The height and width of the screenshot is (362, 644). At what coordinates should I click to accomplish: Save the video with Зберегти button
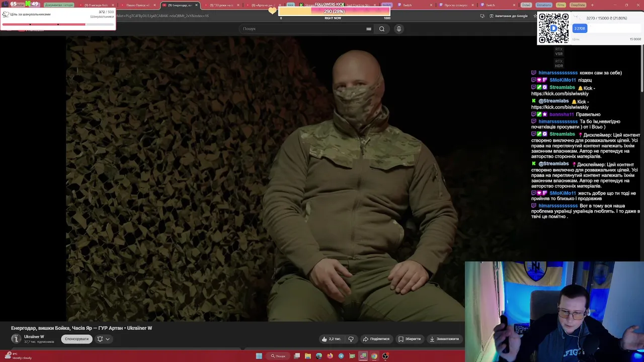coord(410,339)
